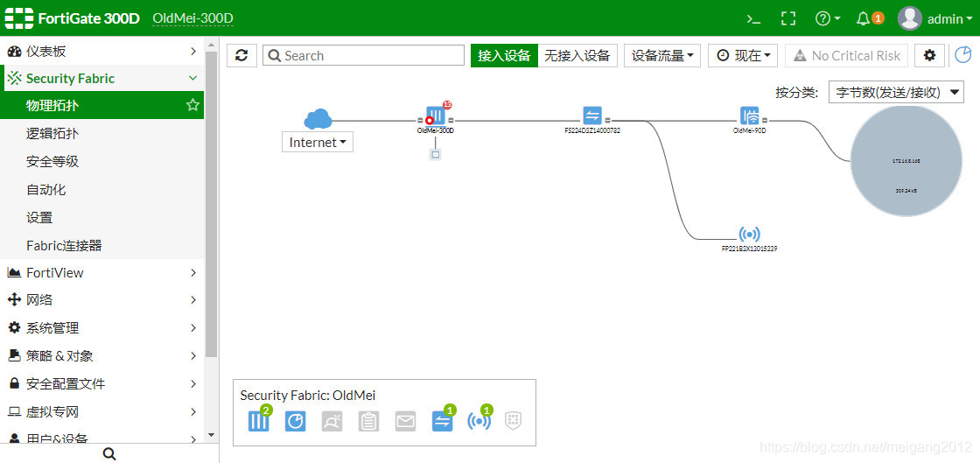The width and height of the screenshot is (980, 463).
Task: Click the orange notification count badge
Action: pyautogui.click(x=878, y=18)
